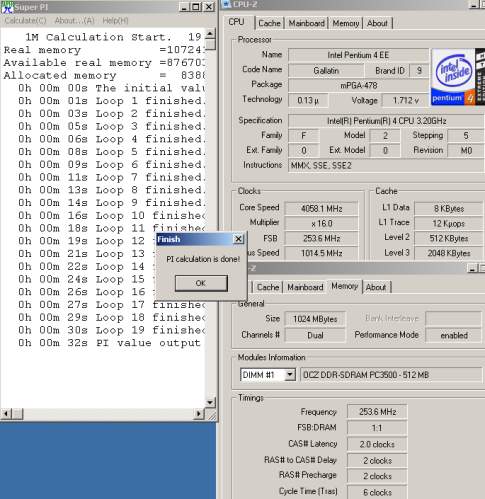Open the Calculate(C) menu in Super PI

click(25, 21)
